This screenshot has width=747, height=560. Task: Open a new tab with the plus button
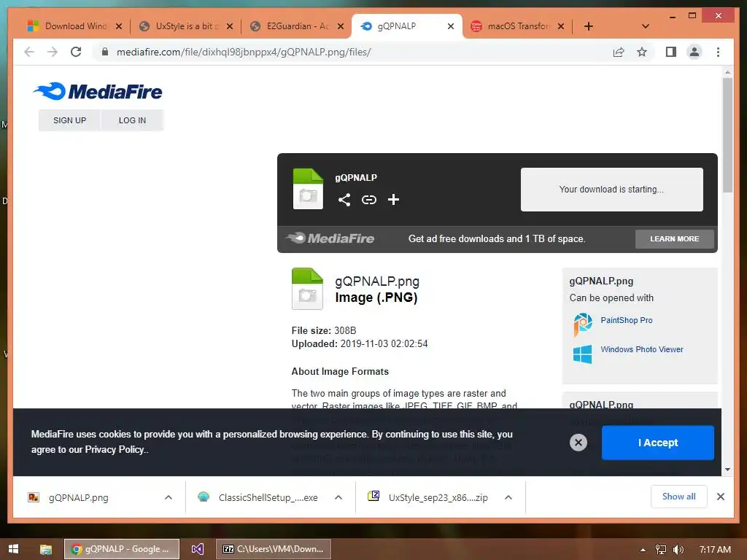tap(589, 26)
